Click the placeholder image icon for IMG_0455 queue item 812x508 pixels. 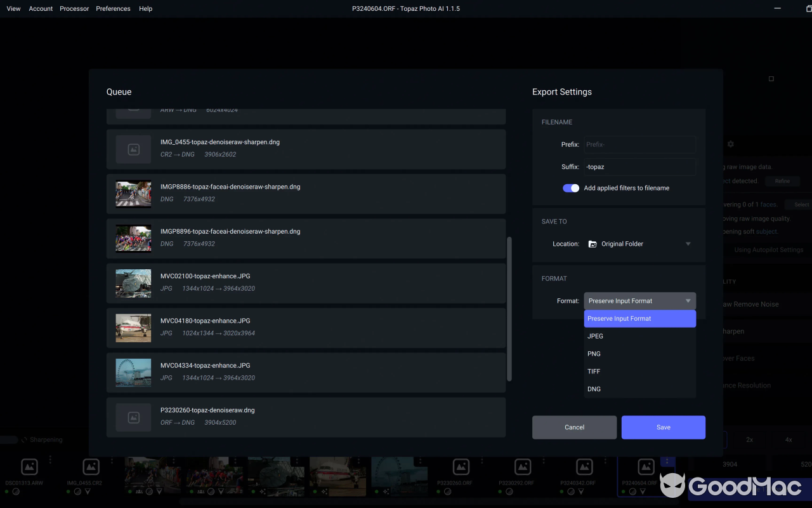(133, 149)
